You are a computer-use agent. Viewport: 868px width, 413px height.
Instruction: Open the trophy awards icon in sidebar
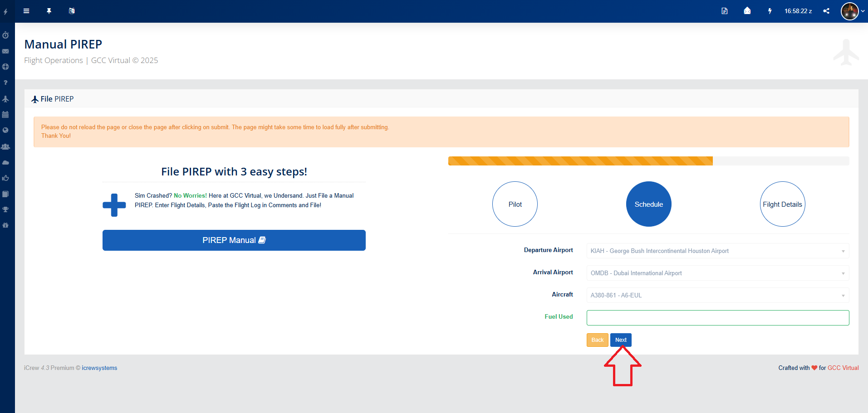5,209
